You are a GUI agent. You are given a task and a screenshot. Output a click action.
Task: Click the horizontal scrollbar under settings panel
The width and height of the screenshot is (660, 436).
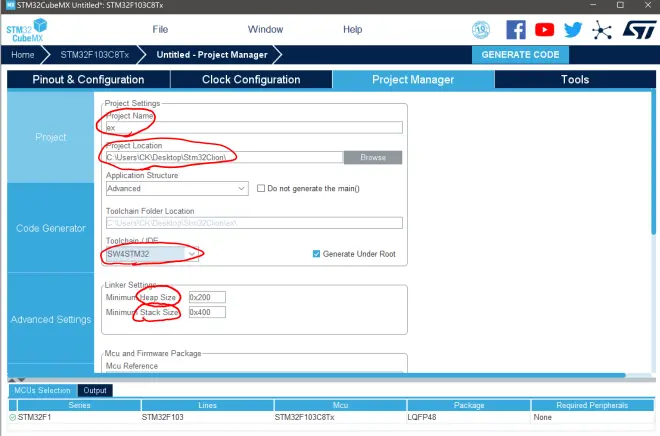point(316,375)
